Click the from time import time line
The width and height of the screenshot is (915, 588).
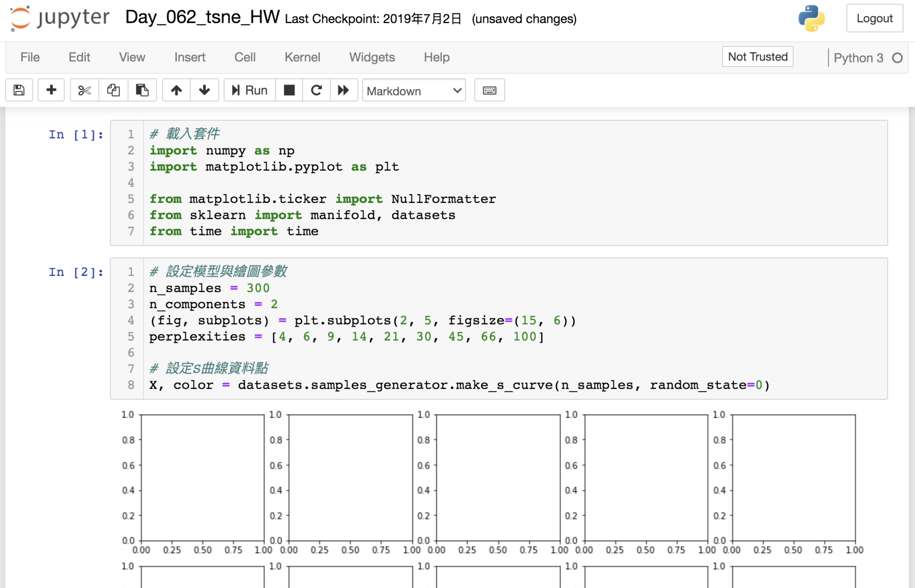click(x=234, y=232)
